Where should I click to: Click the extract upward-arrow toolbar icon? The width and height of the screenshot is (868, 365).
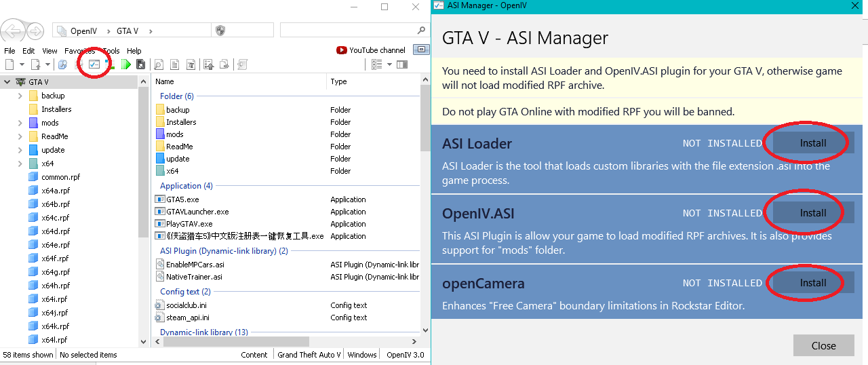point(209,64)
